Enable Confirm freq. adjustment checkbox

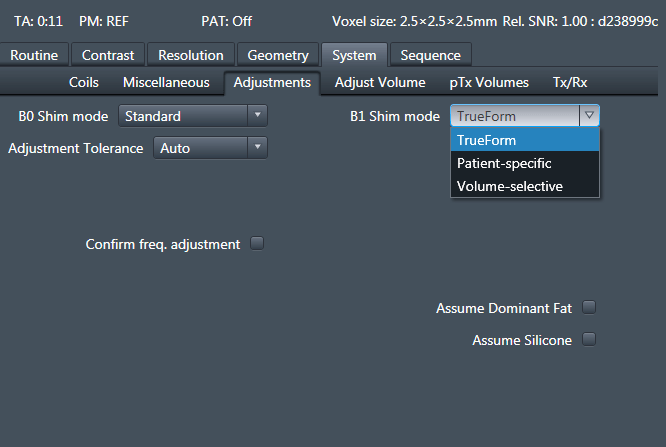click(257, 243)
